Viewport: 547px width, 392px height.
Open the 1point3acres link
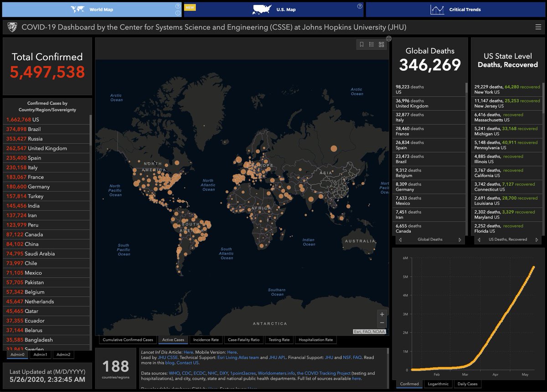pos(243,373)
